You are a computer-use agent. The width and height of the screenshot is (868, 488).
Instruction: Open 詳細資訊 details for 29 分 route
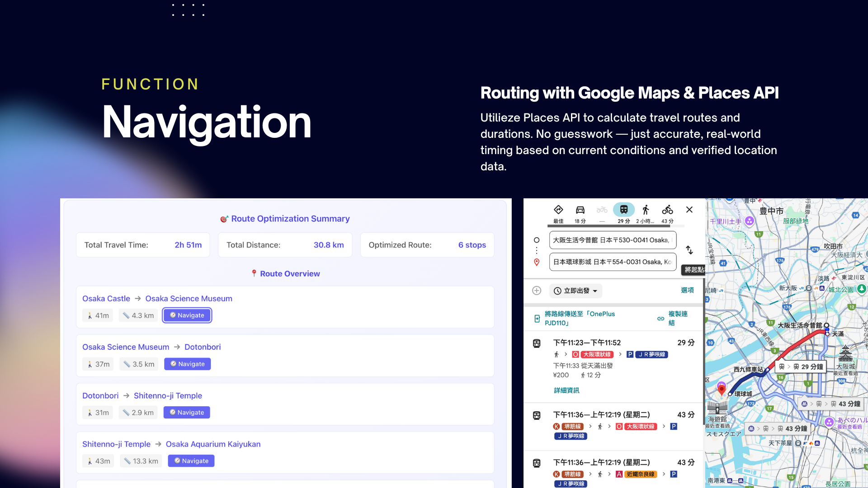pyautogui.click(x=566, y=390)
